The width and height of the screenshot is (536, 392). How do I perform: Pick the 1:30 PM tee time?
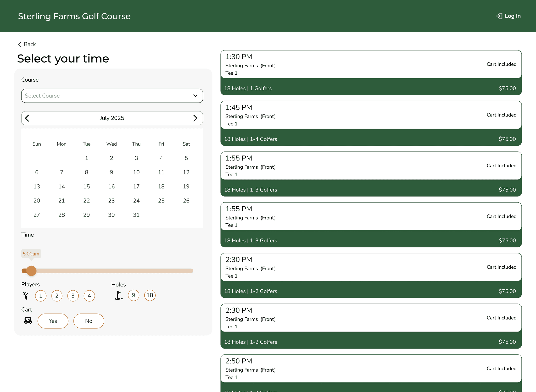pos(371,73)
